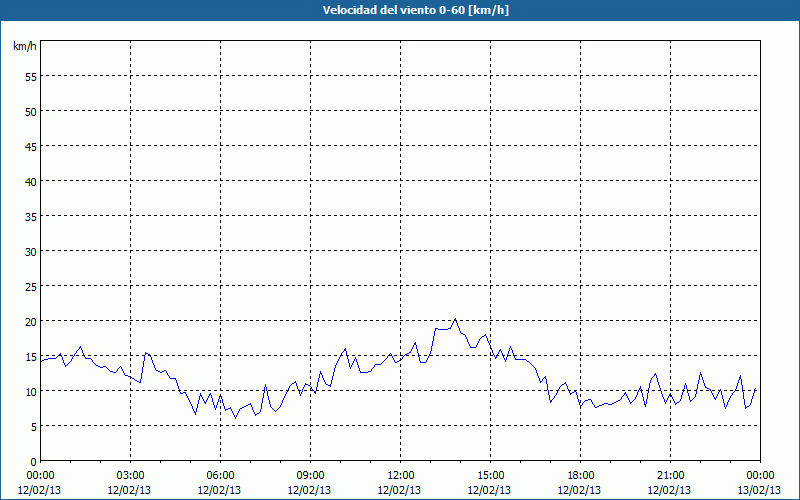The width and height of the screenshot is (800, 500).
Task: Click the wind speed peak near 14:00
Action: point(455,319)
